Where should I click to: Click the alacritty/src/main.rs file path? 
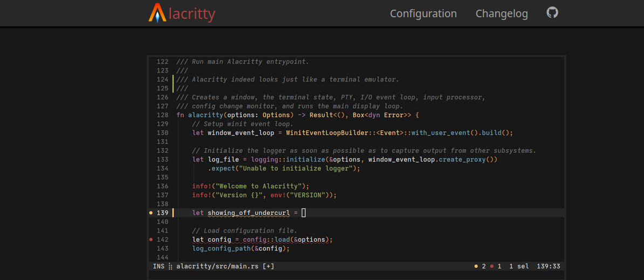[x=217, y=267]
